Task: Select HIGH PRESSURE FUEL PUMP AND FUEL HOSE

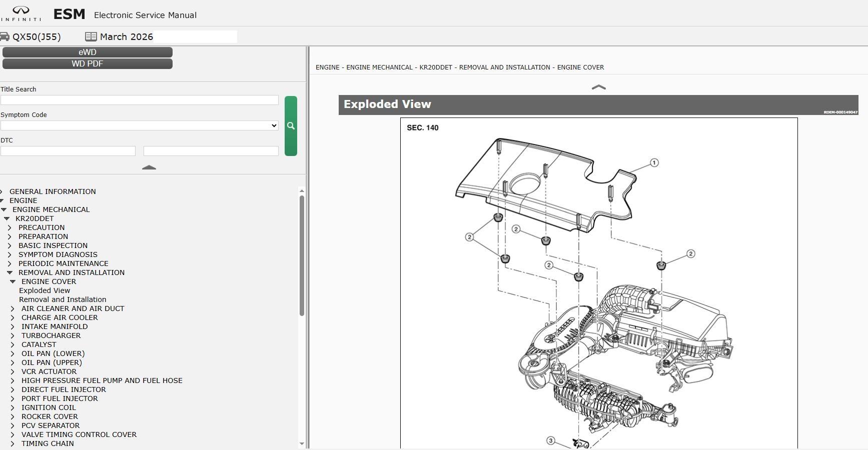Action: (102, 380)
